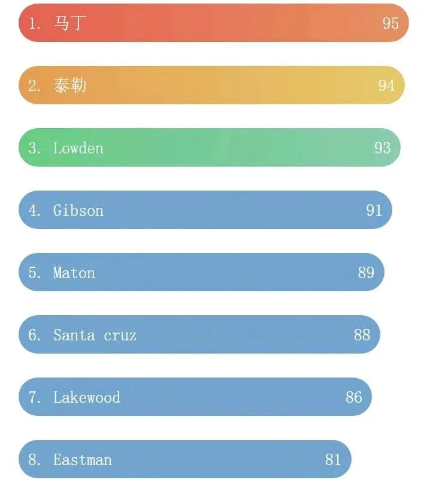
Task: Click the score 94 on 泰勒 bar
Action: point(386,86)
